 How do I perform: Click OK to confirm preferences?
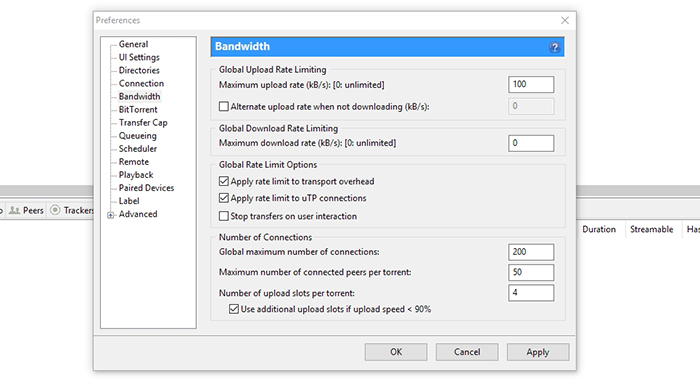[396, 352]
